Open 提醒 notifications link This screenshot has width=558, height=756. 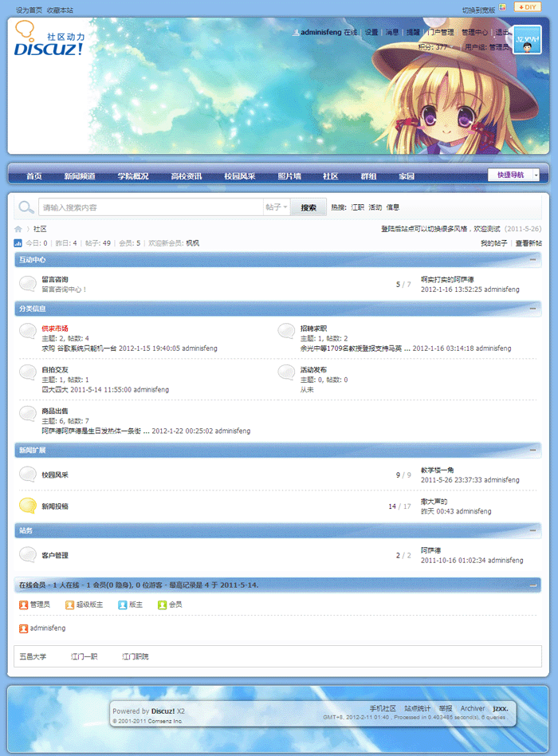pos(413,33)
